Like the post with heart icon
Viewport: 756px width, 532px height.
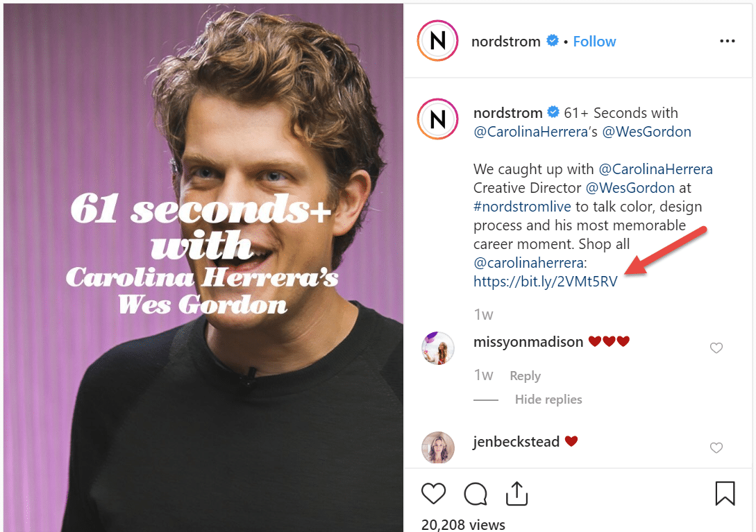[434, 494]
